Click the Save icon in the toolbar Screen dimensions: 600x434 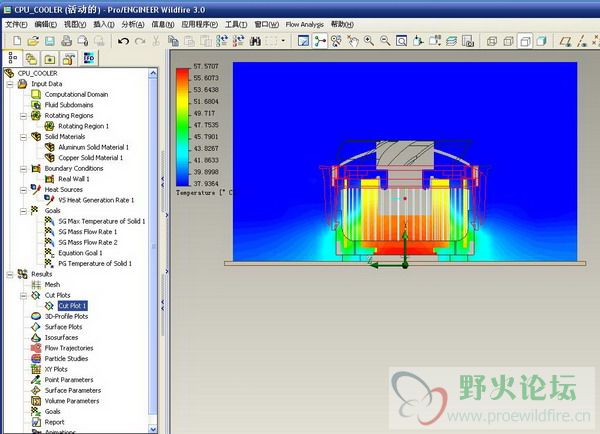(48, 41)
